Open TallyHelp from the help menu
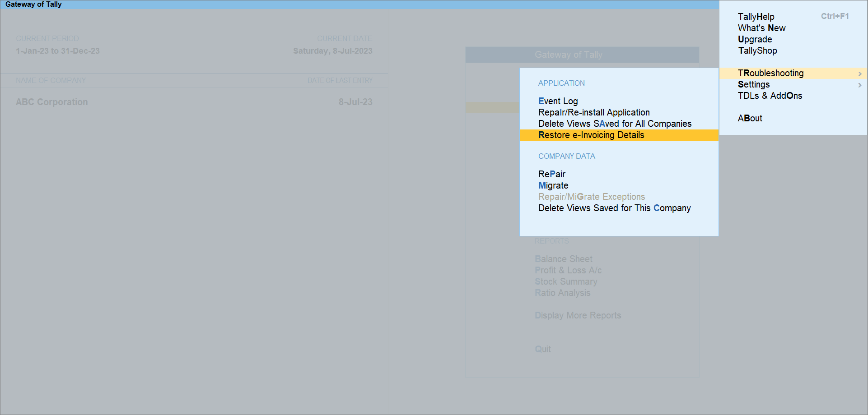Viewport: 868px width, 415px height. click(756, 17)
